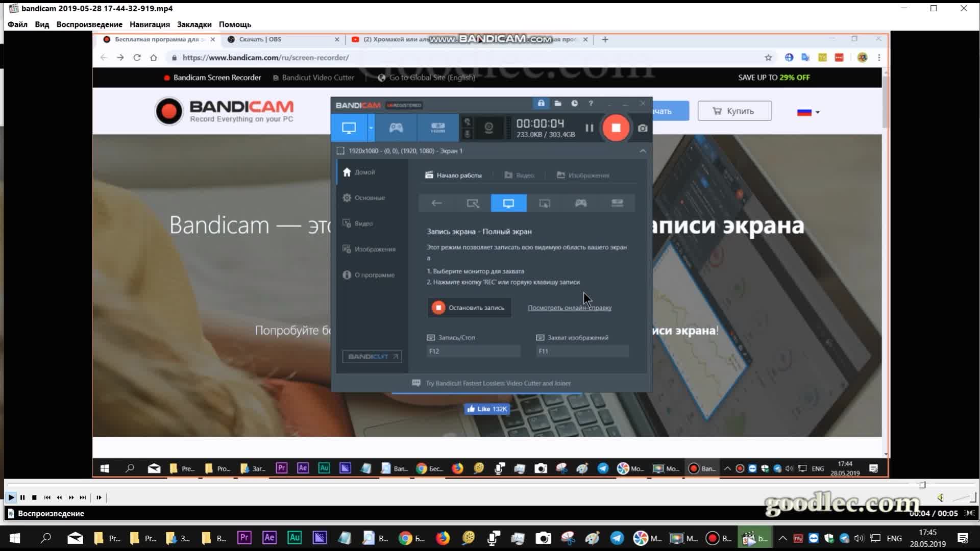Open volume control in bottom system tray
The width and height of the screenshot is (980, 551).
(x=859, y=538)
